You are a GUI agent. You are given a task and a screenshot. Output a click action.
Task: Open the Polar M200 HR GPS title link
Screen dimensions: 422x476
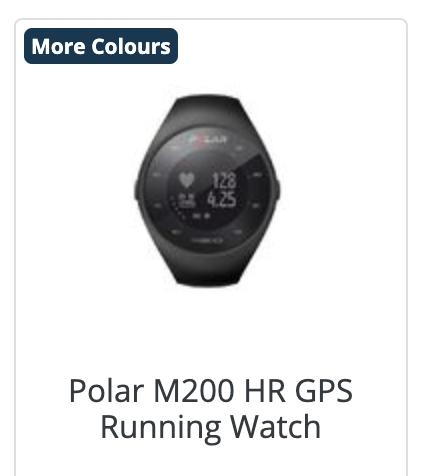pos(211,409)
